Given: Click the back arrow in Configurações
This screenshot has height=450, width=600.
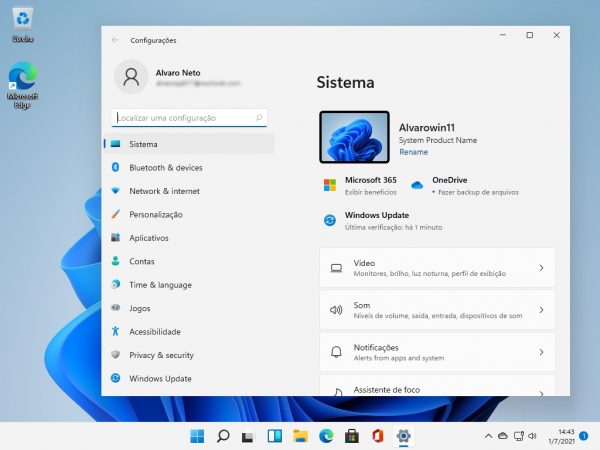Looking at the screenshot, I should 115,40.
